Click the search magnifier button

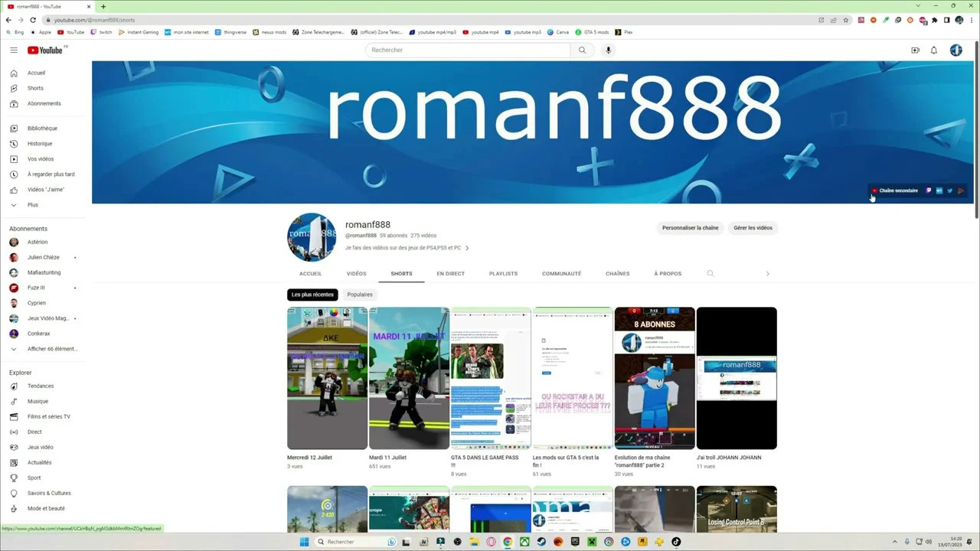tap(582, 51)
